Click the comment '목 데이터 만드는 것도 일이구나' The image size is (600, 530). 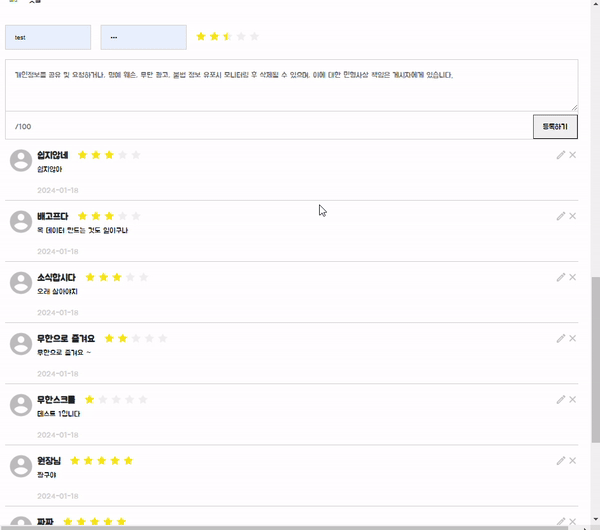click(82, 230)
